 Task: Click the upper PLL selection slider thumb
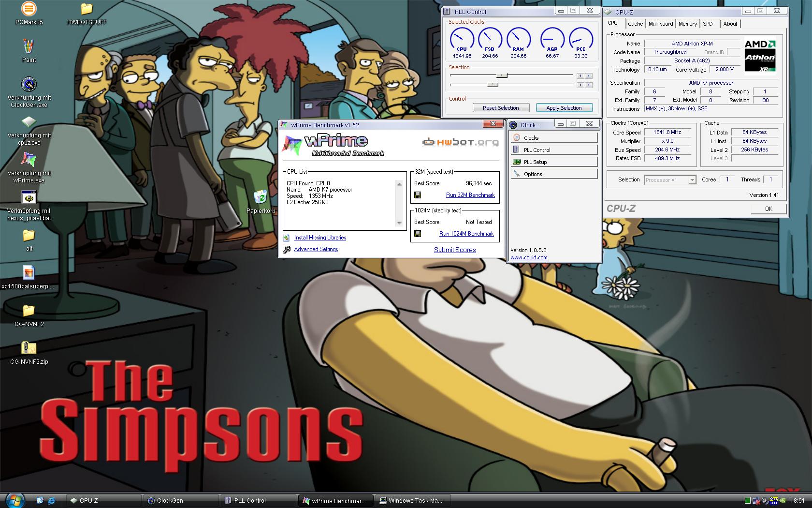502,75
